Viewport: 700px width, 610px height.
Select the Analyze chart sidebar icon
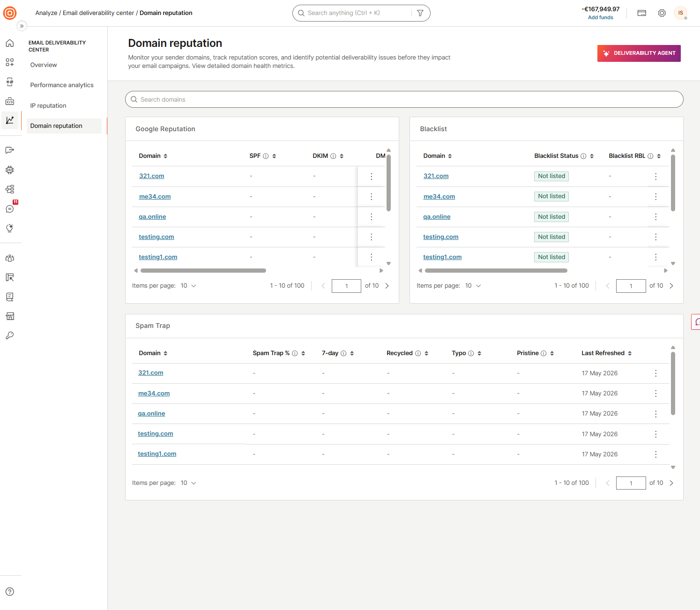(10, 120)
